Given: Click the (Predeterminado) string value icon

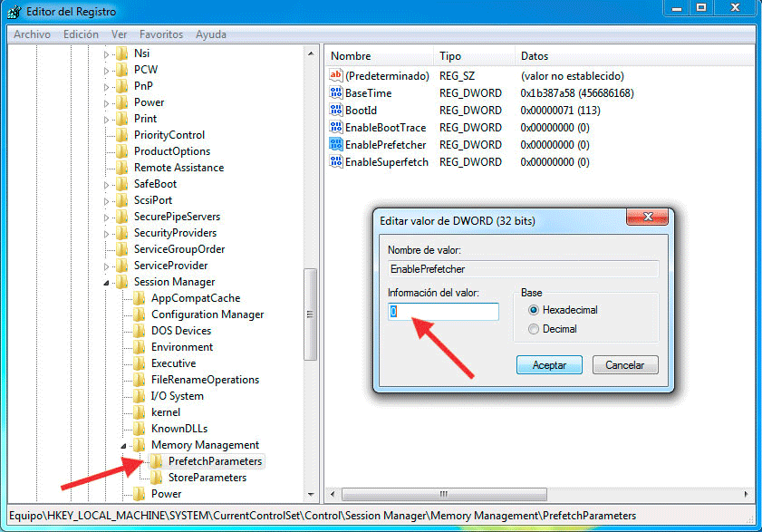Looking at the screenshot, I should (336, 75).
